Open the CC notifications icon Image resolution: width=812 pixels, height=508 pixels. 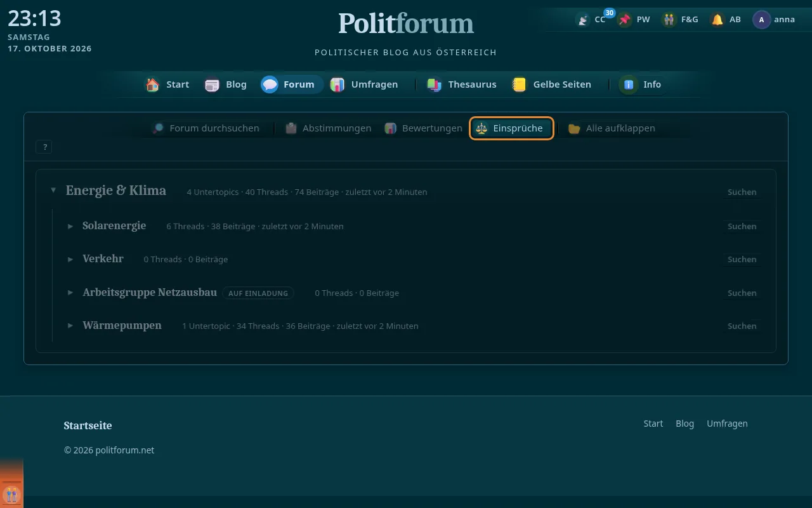coord(582,20)
